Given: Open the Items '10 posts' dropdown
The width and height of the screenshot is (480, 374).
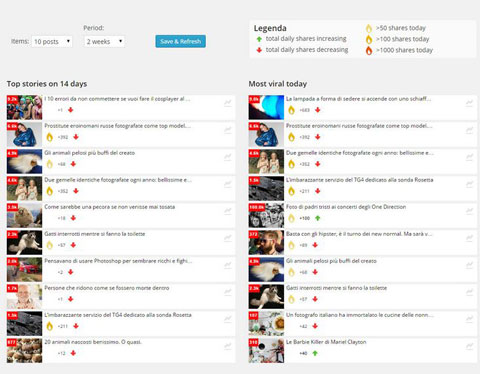Looking at the screenshot, I should [52, 42].
